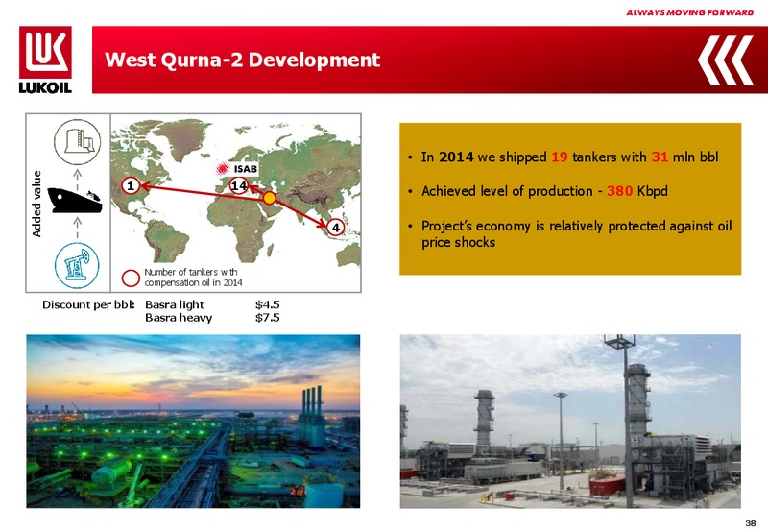Click the red number 31 in bullet
The height and width of the screenshot is (532, 768).
tap(660, 157)
